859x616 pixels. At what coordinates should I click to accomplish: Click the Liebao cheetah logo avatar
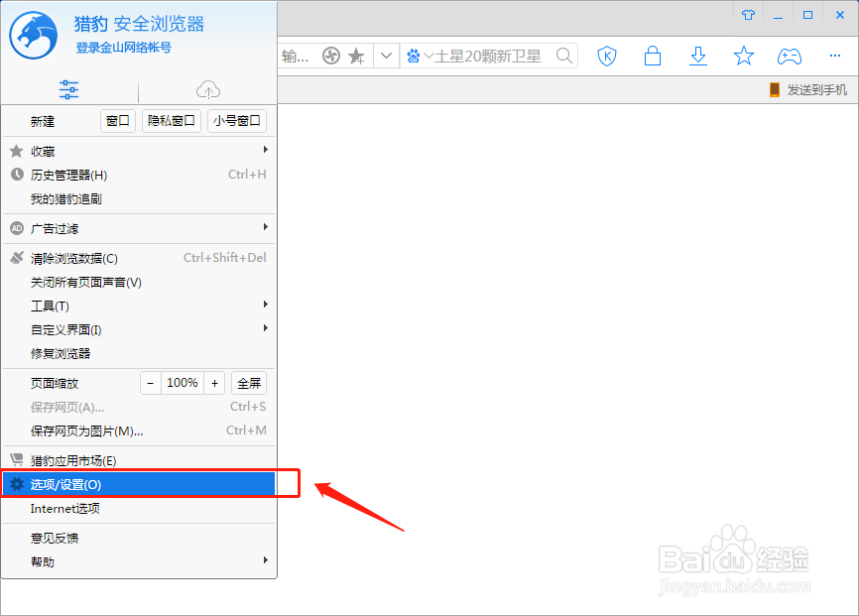click(x=33, y=35)
